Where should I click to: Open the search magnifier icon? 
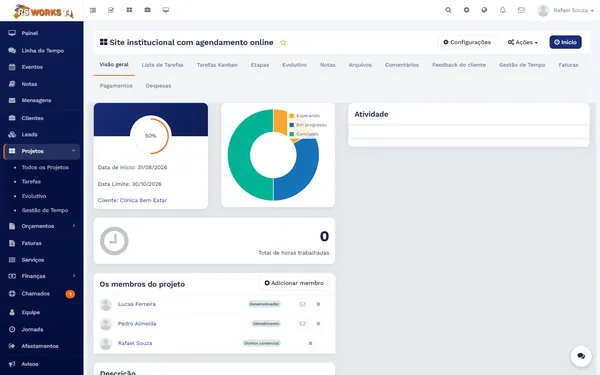pyautogui.click(x=448, y=10)
